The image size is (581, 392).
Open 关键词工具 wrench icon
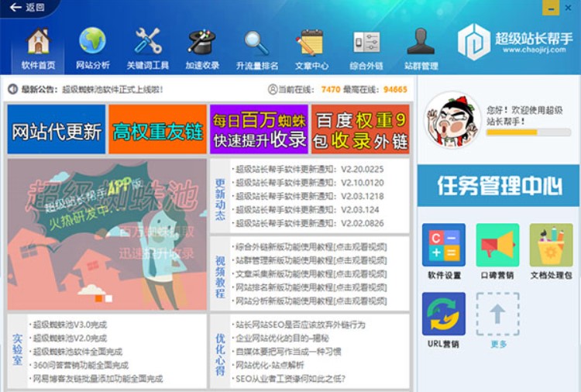[147, 41]
